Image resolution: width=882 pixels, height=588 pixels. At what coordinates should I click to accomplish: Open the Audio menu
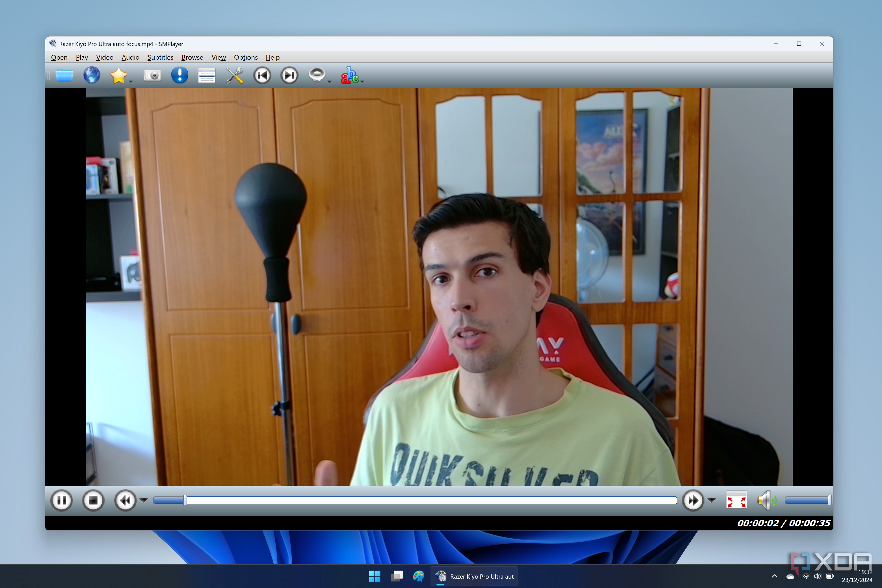[x=131, y=57]
